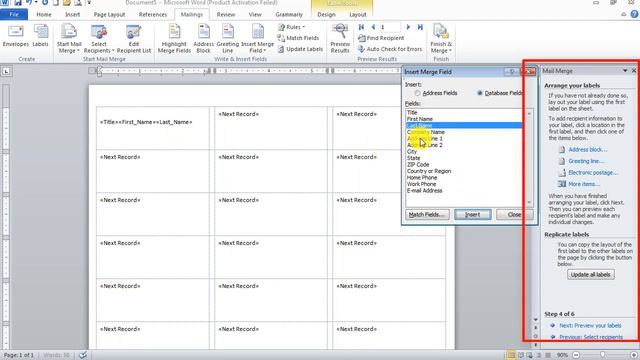Viewport: 640px width, 360px height.
Task: Open the File tab
Action: click(x=14, y=14)
